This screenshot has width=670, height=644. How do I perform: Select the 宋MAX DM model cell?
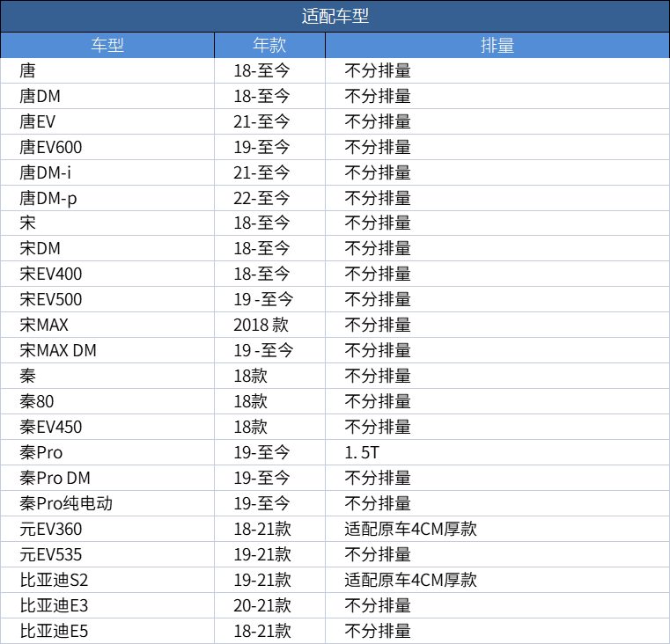tap(107, 350)
